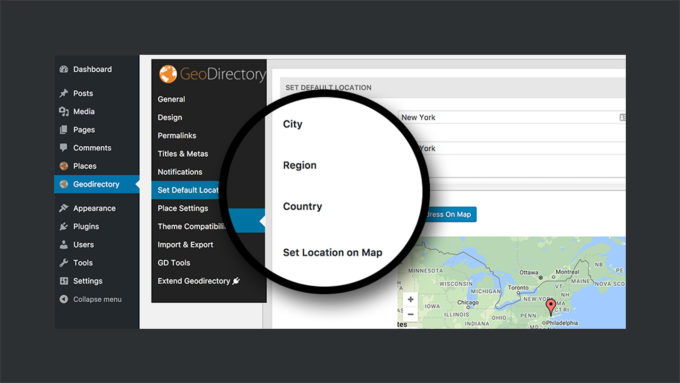
Task: Switch to Theme Compatibility tab
Action: click(x=191, y=226)
